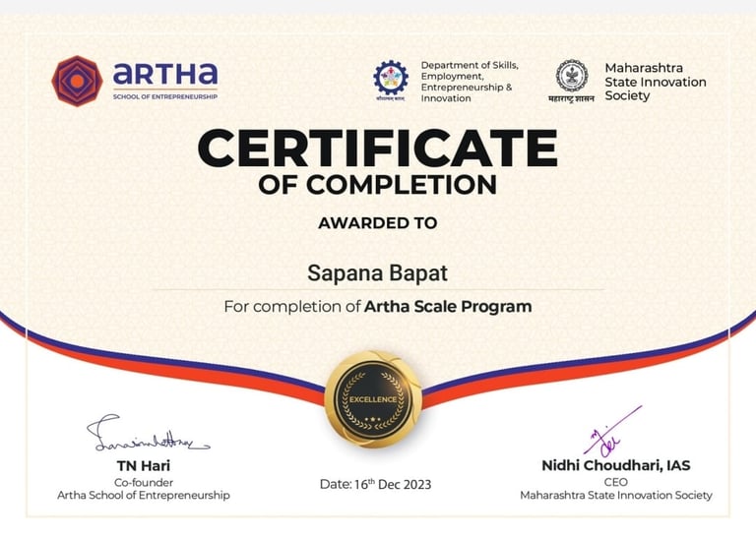Click the 'AWARDED TO' label
Image resolution: width=756 pixels, height=538 pixels.
(x=378, y=223)
